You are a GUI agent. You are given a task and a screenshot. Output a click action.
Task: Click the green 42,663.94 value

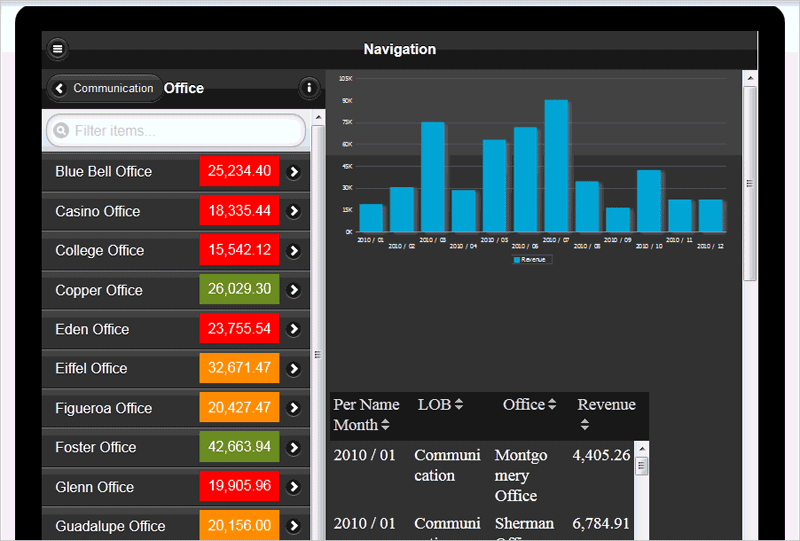point(239,447)
